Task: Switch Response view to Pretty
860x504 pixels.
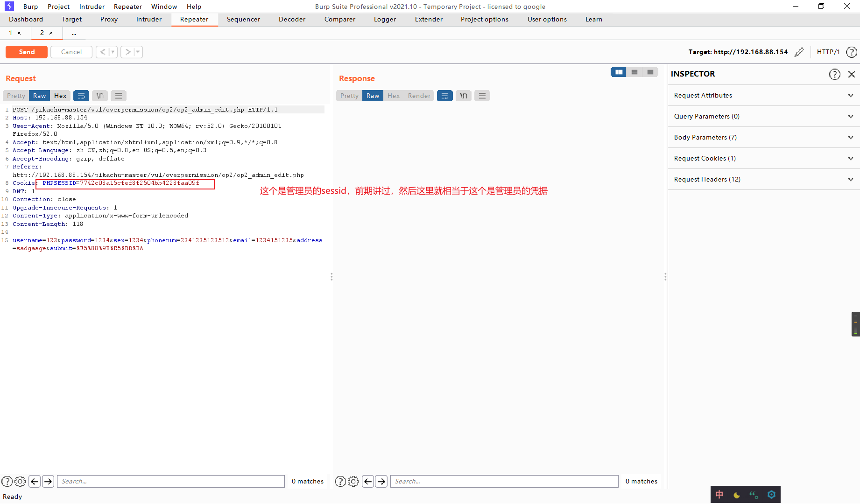Action: tap(349, 96)
